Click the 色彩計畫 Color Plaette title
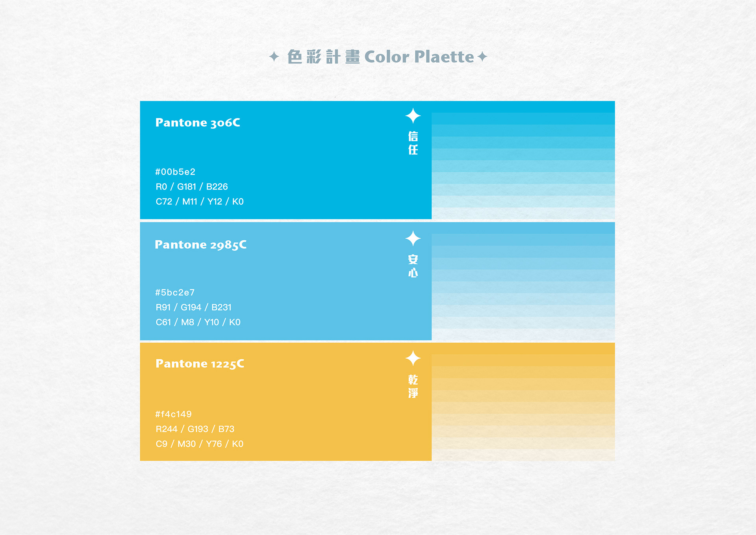 (380, 57)
